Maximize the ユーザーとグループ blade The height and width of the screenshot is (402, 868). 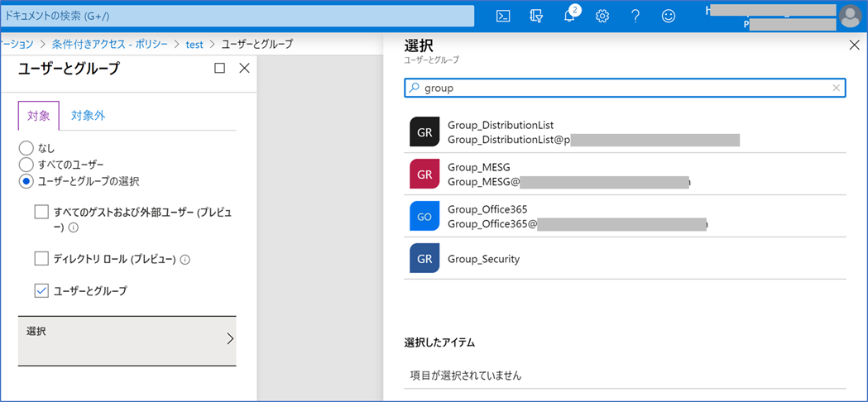219,68
